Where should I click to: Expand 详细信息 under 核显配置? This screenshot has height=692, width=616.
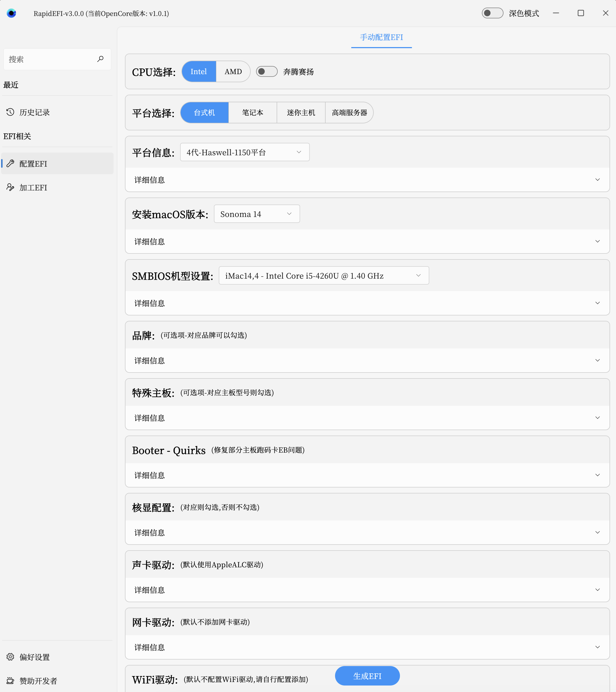coord(367,532)
